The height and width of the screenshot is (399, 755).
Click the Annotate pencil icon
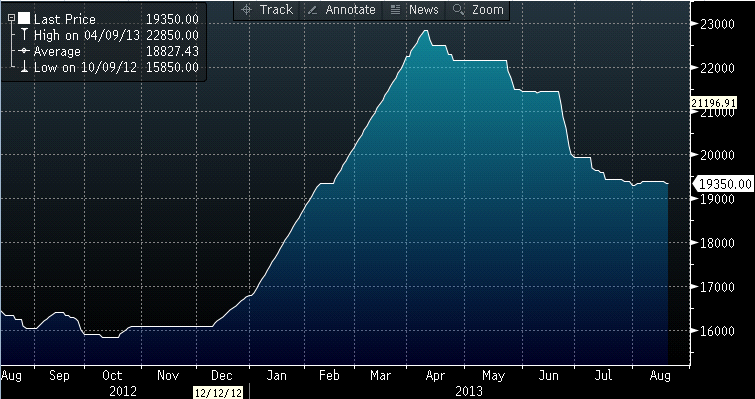pyautogui.click(x=312, y=10)
